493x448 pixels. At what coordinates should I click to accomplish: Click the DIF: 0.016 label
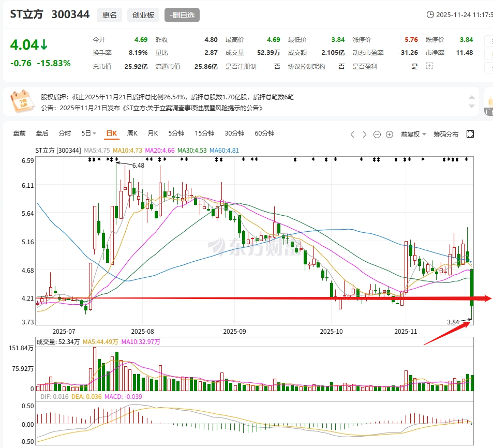(54, 396)
